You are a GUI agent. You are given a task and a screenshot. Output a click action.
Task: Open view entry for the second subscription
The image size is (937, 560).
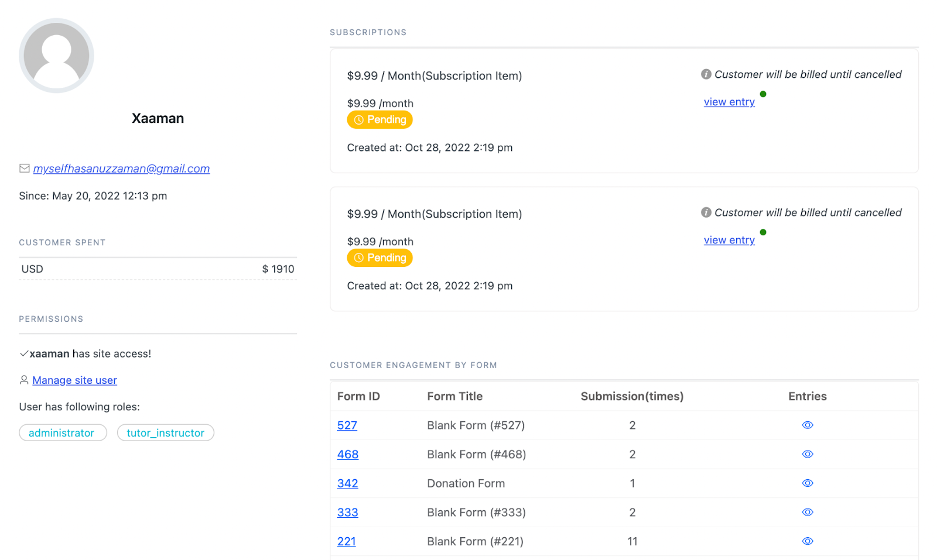click(729, 240)
